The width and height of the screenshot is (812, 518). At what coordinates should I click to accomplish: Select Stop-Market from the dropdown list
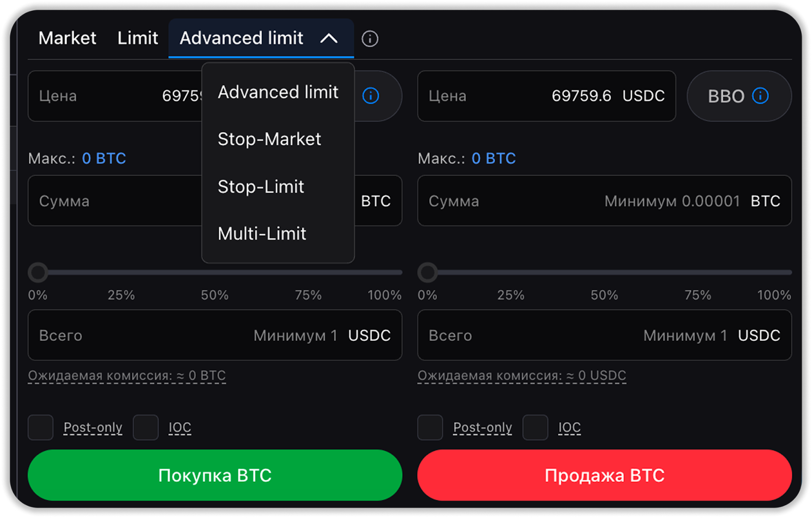click(269, 139)
